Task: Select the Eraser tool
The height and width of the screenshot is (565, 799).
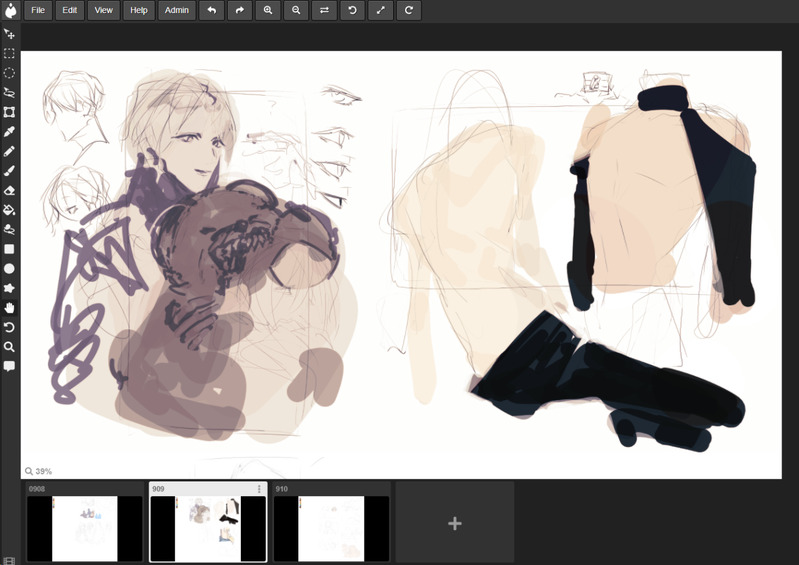Action: [9, 191]
